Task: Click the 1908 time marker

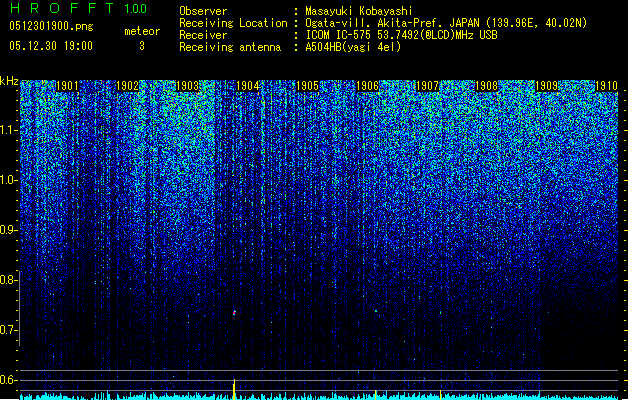Action: 486,86
